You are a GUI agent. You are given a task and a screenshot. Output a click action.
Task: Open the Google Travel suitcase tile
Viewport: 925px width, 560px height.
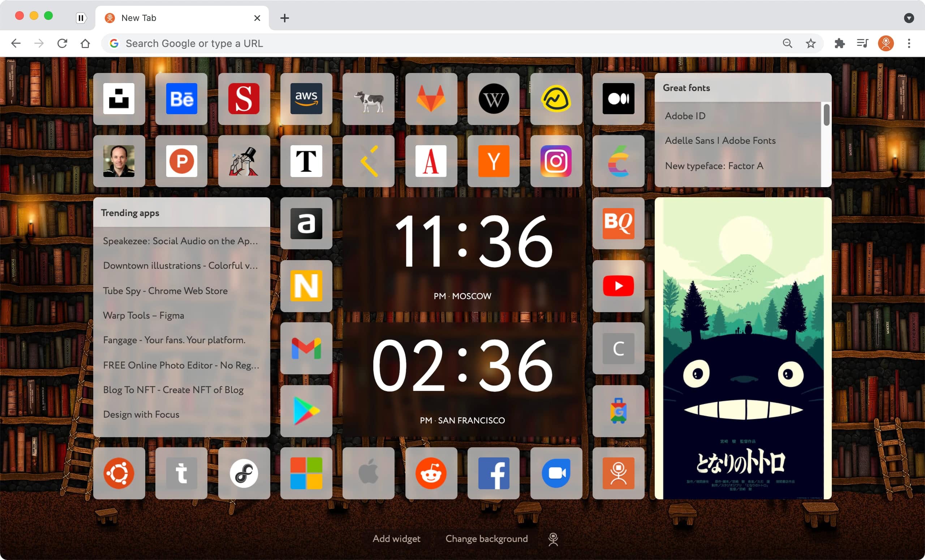[x=618, y=411]
